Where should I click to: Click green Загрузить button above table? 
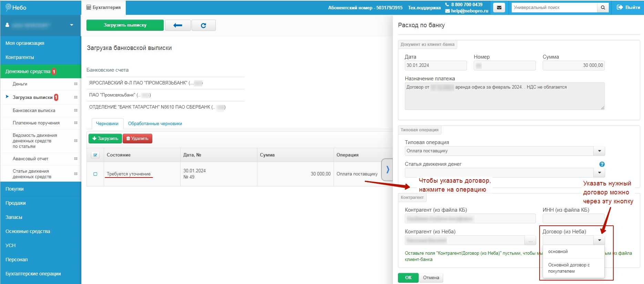105,138
